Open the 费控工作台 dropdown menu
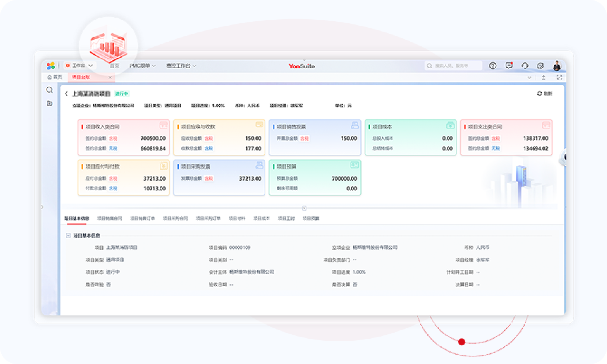The height and width of the screenshot is (364, 607). 181,66
